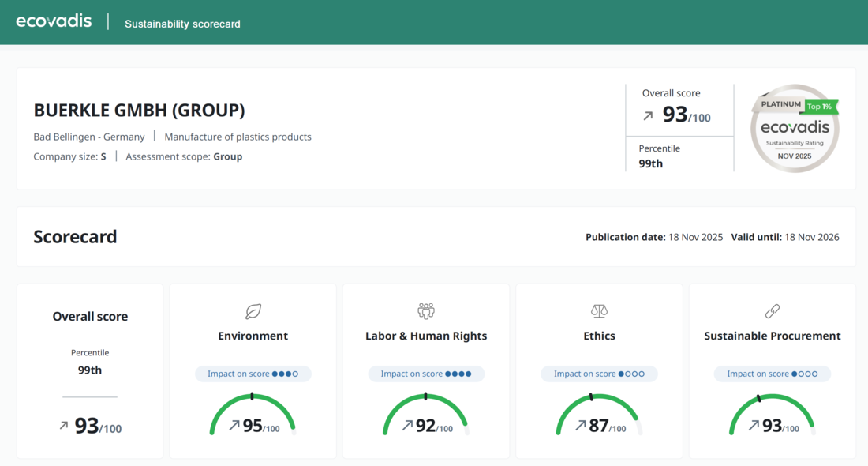This screenshot has width=868, height=466.
Task: Click the Labor & Human Rights heading
Action: tap(426, 336)
